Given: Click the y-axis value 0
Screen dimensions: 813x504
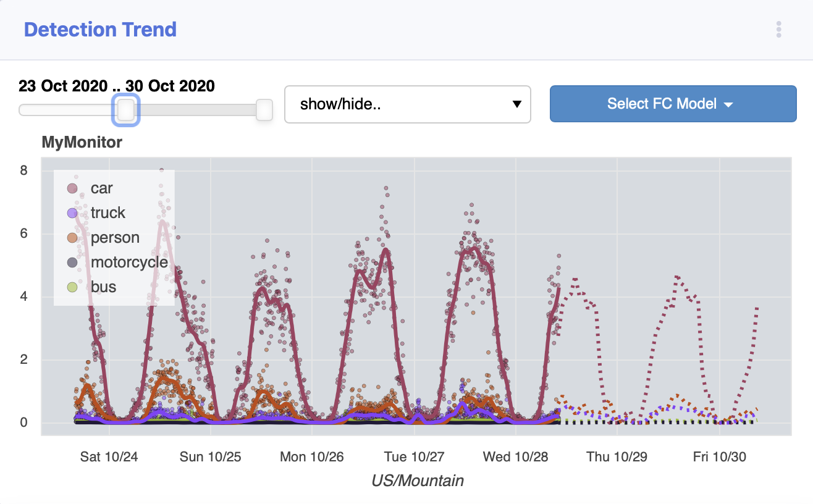Looking at the screenshot, I should [23, 422].
